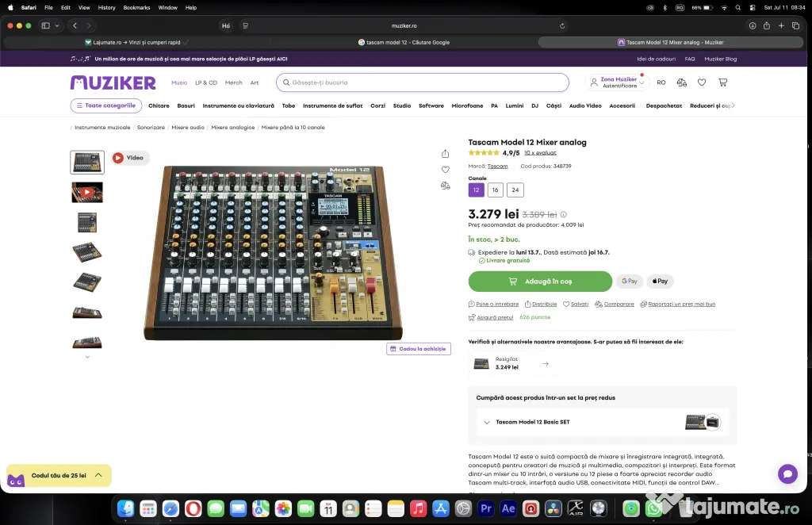Viewport: 812px width, 525px height.
Task: Open Safari reader page icon
Action: click(246, 25)
